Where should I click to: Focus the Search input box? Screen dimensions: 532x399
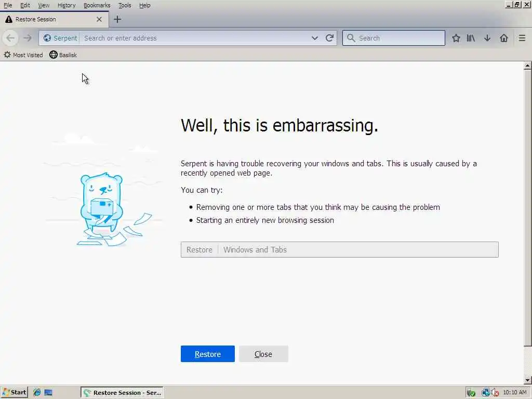(x=394, y=38)
